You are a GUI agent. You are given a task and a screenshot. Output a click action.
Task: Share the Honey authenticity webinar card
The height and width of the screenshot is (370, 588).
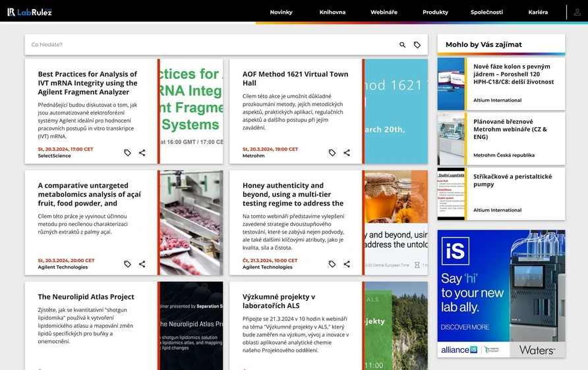[x=347, y=263]
